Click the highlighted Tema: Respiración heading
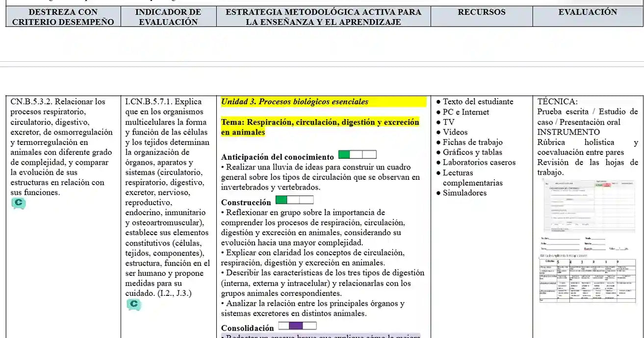This screenshot has height=338, width=644. pos(320,127)
